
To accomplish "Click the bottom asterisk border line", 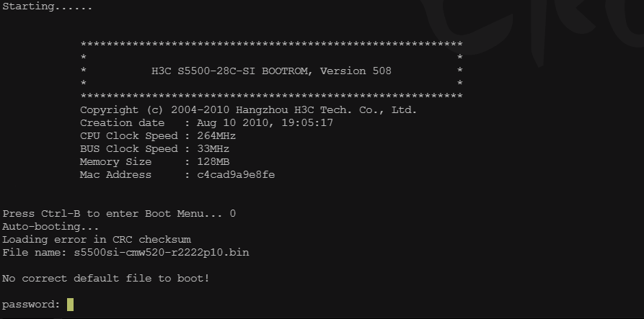I will (271, 97).
